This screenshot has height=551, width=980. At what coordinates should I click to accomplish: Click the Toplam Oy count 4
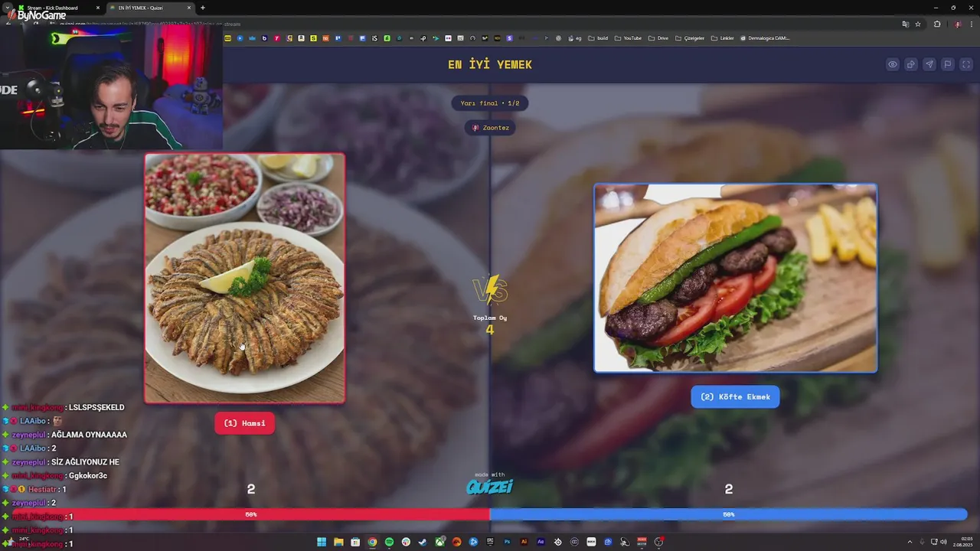[x=490, y=330]
